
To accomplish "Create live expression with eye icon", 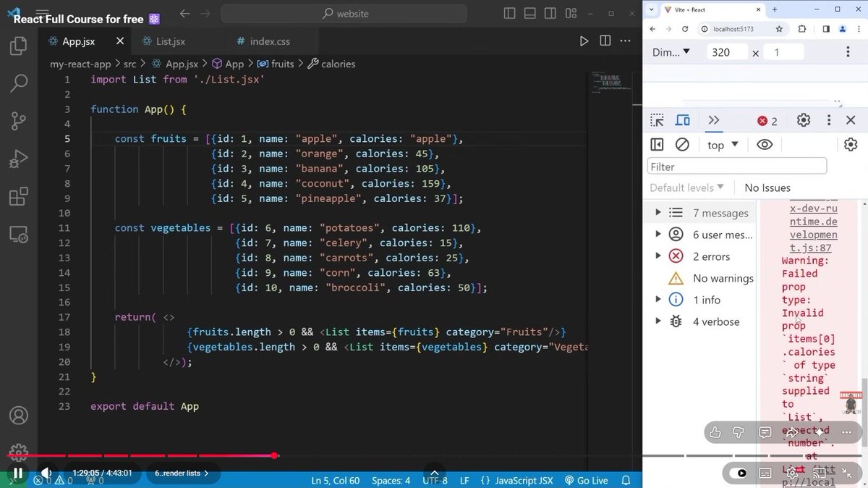I will point(765,145).
